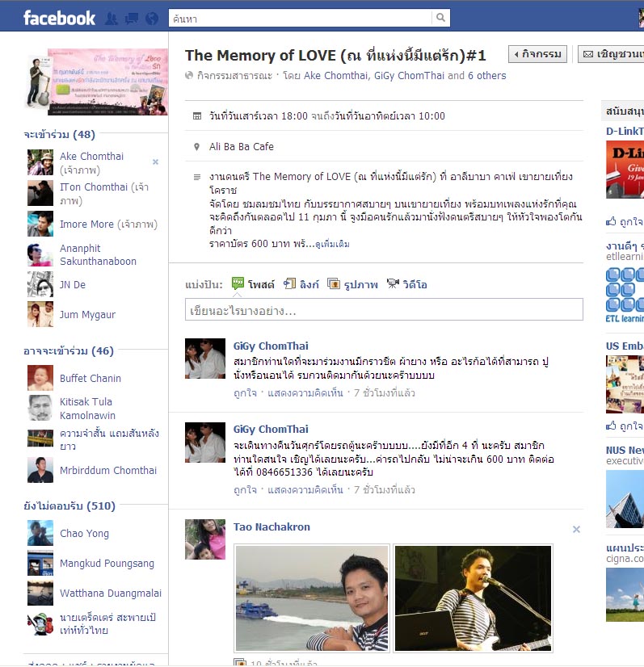644x667 pixels.
Task: Open Imore More's profile link
Action: pos(86,224)
